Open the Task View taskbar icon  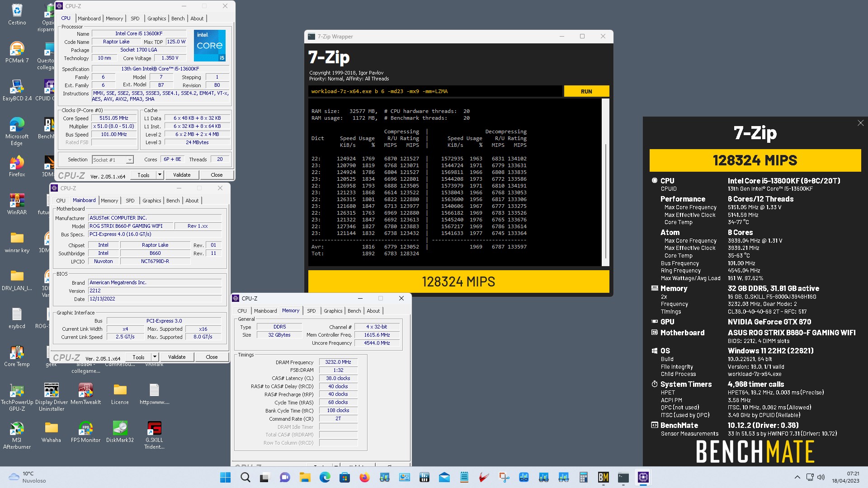tap(265, 477)
